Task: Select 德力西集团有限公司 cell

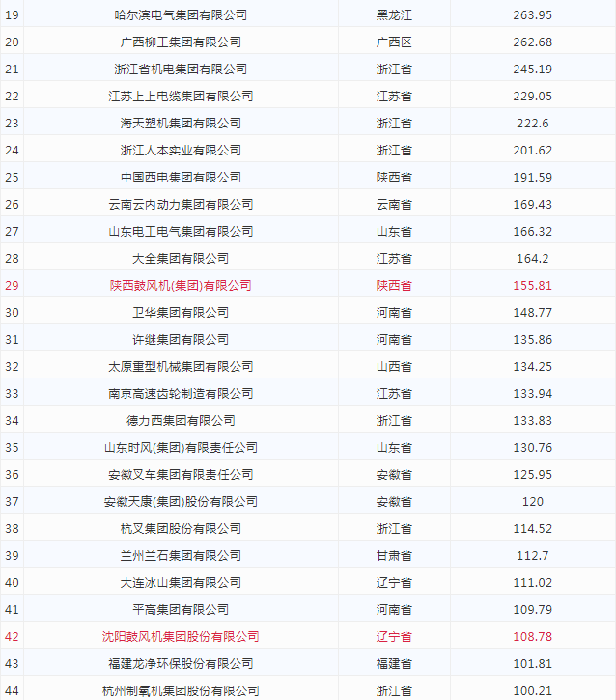Action: pyautogui.click(x=181, y=420)
